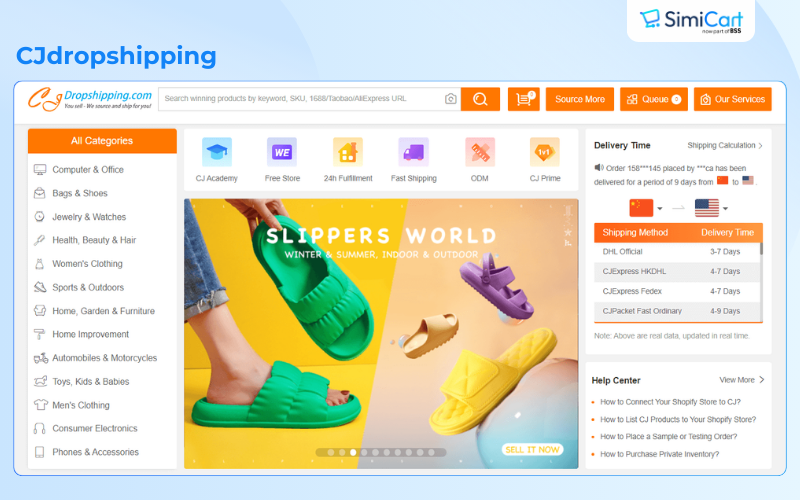Select the first carousel indicator dot

[x=331, y=452]
